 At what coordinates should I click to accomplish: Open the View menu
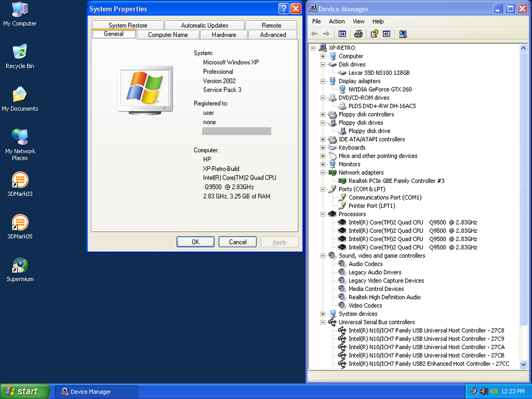click(359, 21)
